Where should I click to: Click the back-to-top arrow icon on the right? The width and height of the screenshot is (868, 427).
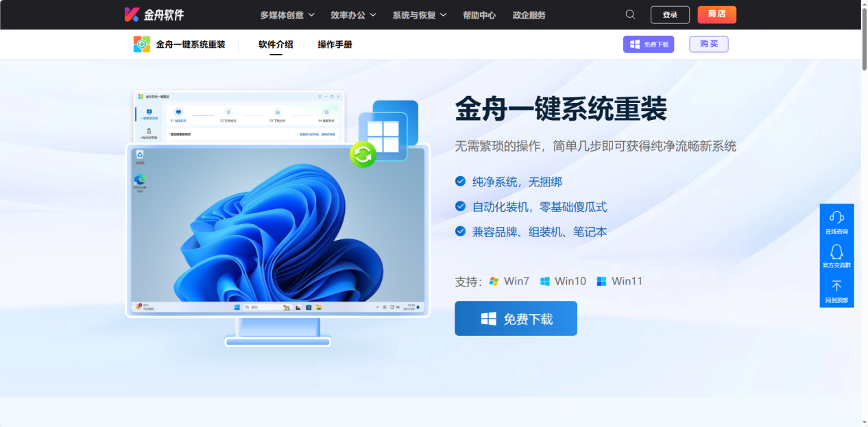[836, 286]
